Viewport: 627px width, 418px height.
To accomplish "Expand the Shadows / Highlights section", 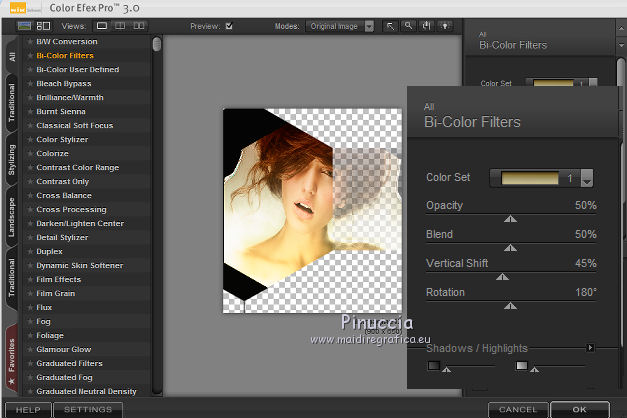I will click(590, 348).
